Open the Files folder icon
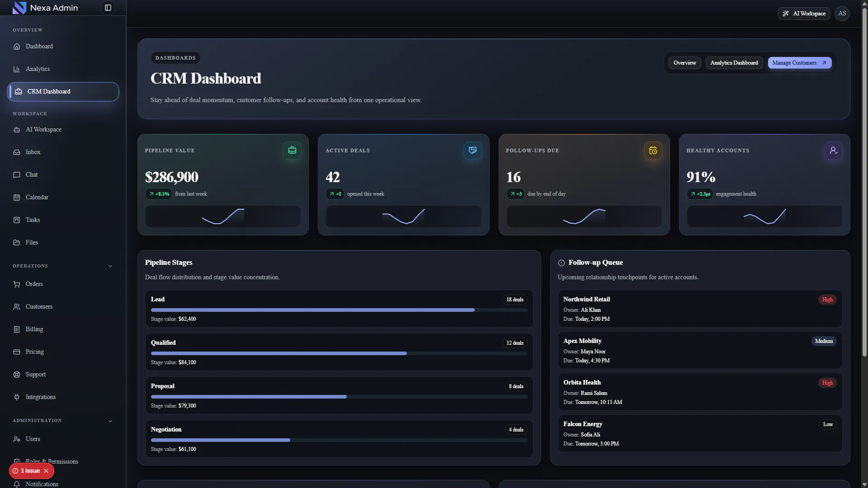This screenshot has width=868, height=488. pos(17,243)
